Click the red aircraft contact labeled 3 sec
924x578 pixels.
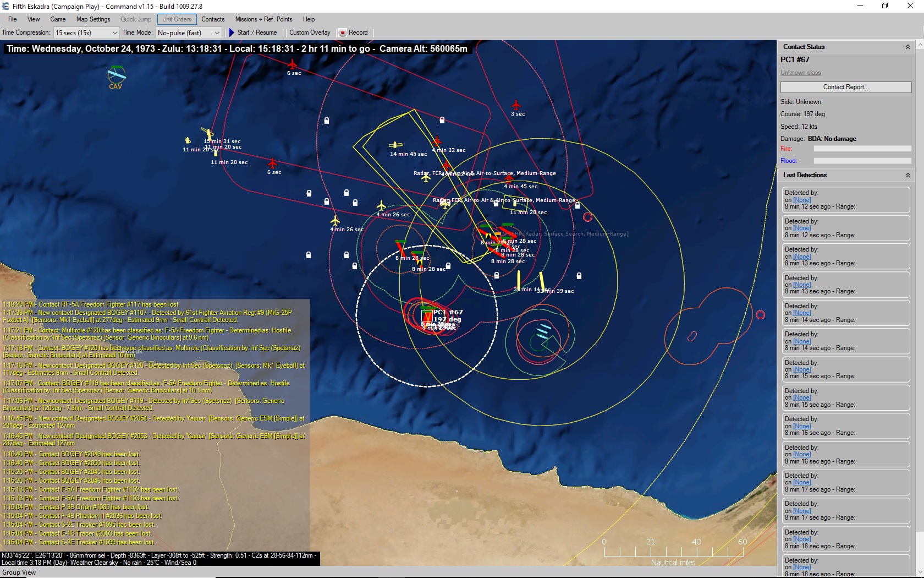coord(516,105)
